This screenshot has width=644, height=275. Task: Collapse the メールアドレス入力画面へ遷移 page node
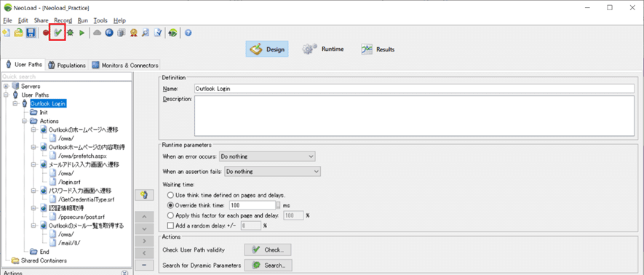33,164
